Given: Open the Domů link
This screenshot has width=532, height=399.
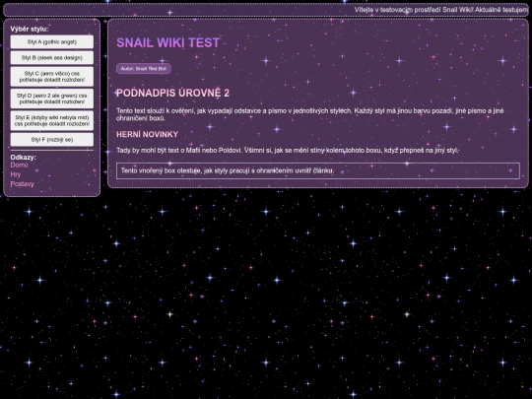Looking at the screenshot, I should click(19, 165).
